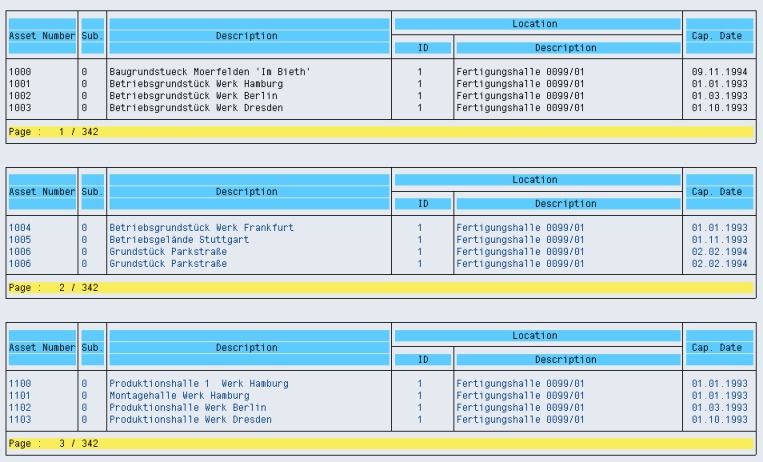
Task: Click asset number 1000 in the first table
Action: (x=19, y=73)
